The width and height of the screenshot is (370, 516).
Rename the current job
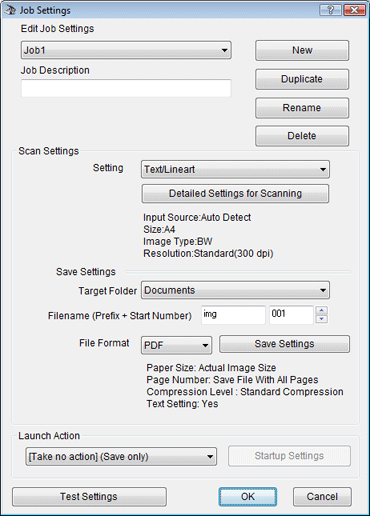pyautogui.click(x=302, y=108)
